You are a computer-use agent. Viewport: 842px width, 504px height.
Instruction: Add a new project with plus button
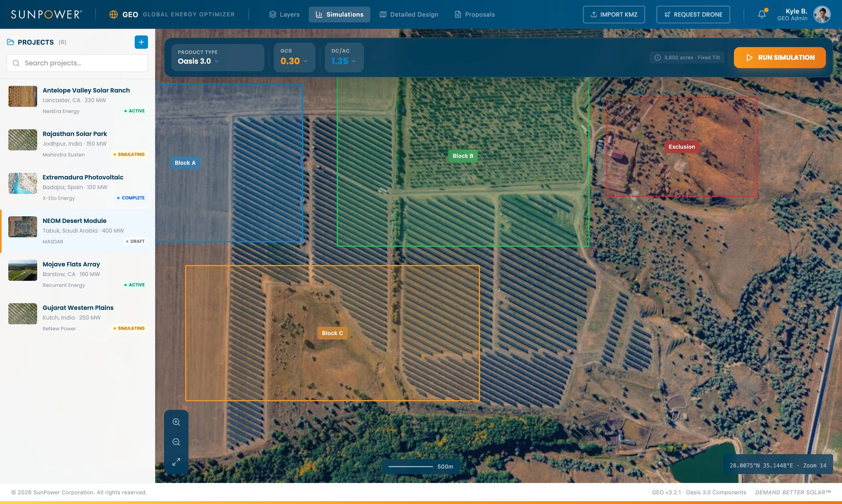(141, 42)
